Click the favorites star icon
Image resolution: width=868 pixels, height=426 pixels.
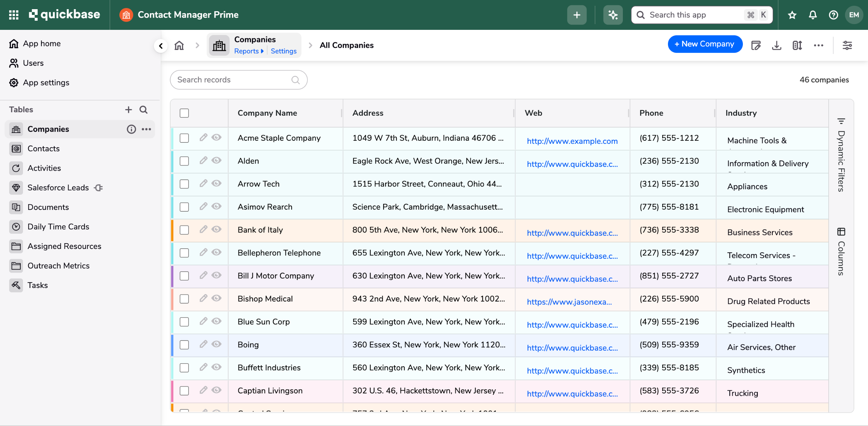point(792,15)
